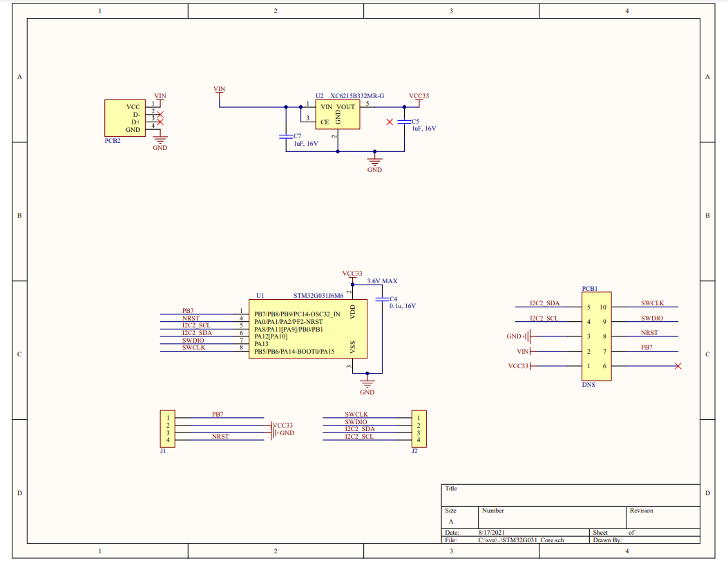Click the PCB2 USB connector symbol

click(x=124, y=117)
